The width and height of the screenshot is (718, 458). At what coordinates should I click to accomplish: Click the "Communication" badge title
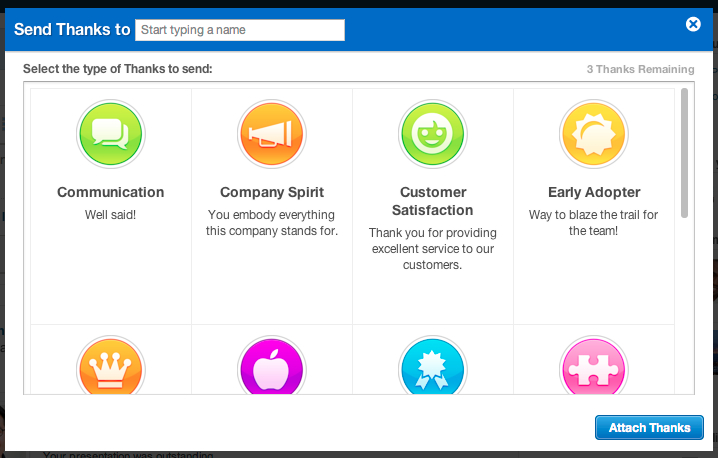(110, 192)
